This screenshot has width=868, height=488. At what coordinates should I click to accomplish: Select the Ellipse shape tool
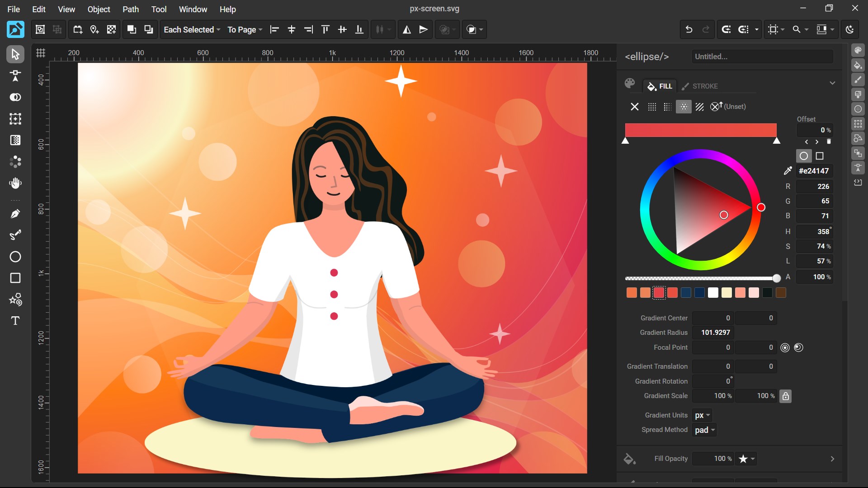point(15,257)
